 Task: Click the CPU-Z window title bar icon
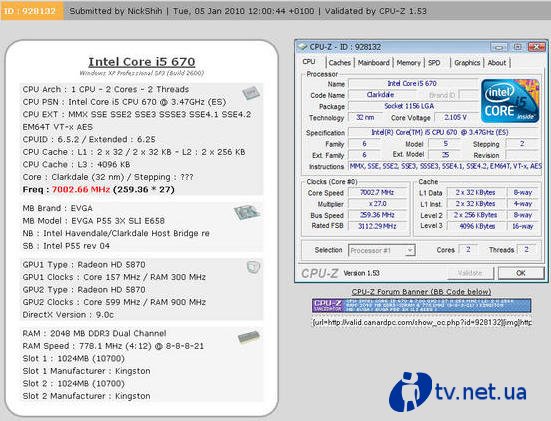[302, 47]
